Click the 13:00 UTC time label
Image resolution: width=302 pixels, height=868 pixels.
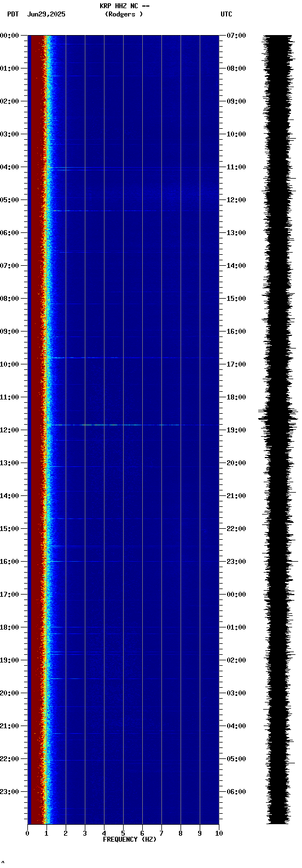[236, 233]
